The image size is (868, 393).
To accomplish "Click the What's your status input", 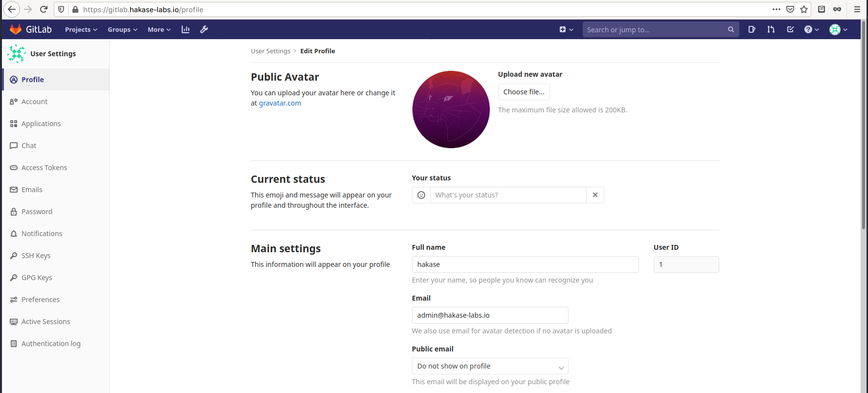I will pyautogui.click(x=508, y=195).
